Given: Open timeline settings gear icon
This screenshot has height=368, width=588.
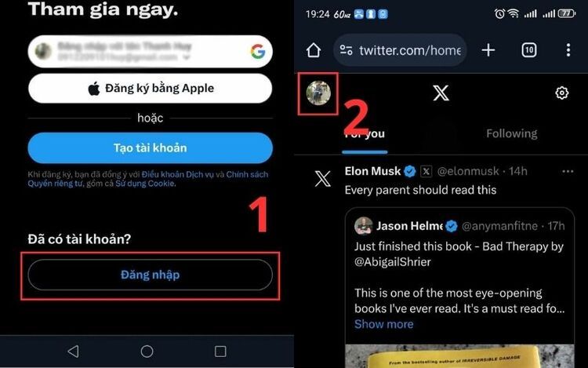Looking at the screenshot, I should [562, 93].
